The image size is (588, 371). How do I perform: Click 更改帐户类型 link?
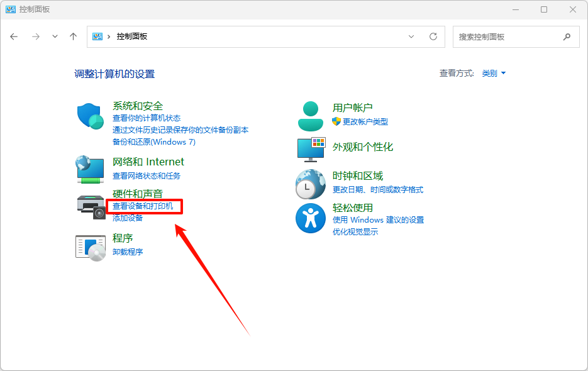(365, 121)
